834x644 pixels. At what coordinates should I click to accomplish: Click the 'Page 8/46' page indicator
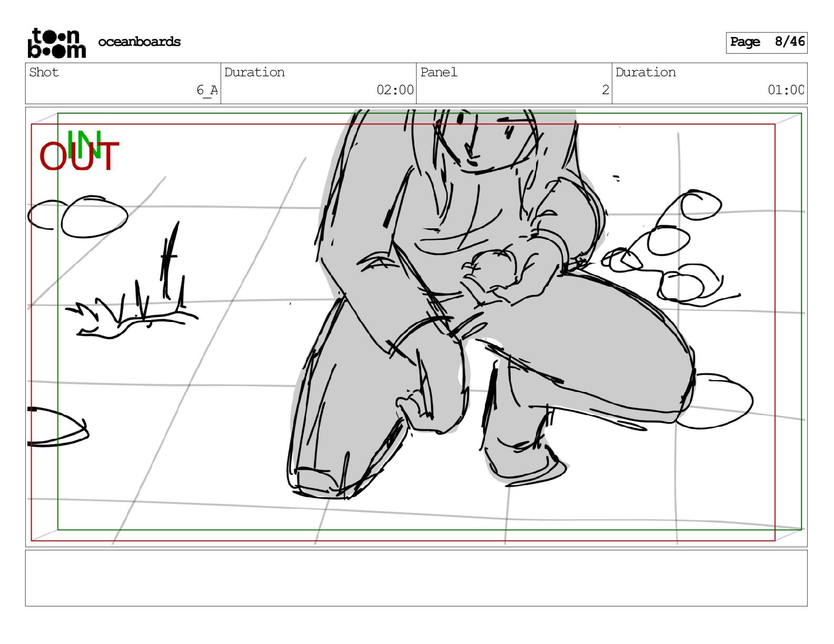(766, 42)
